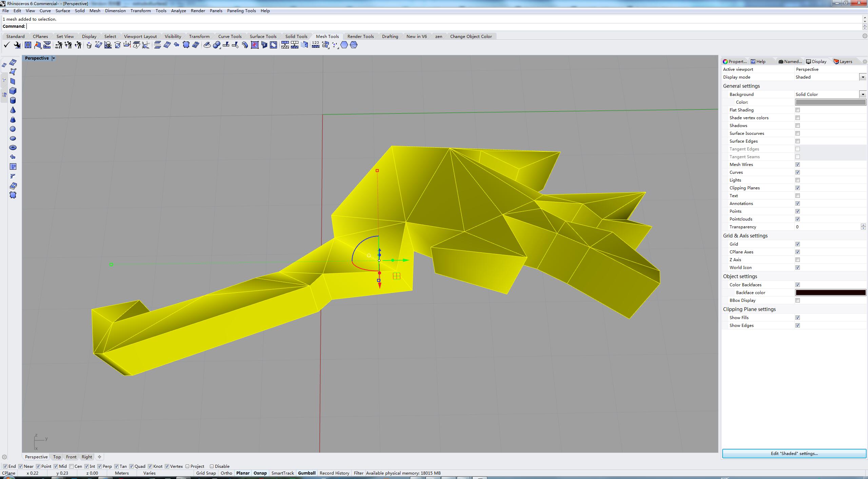
Task: Open the Mesh menu
Action: [x=95, y=11]
